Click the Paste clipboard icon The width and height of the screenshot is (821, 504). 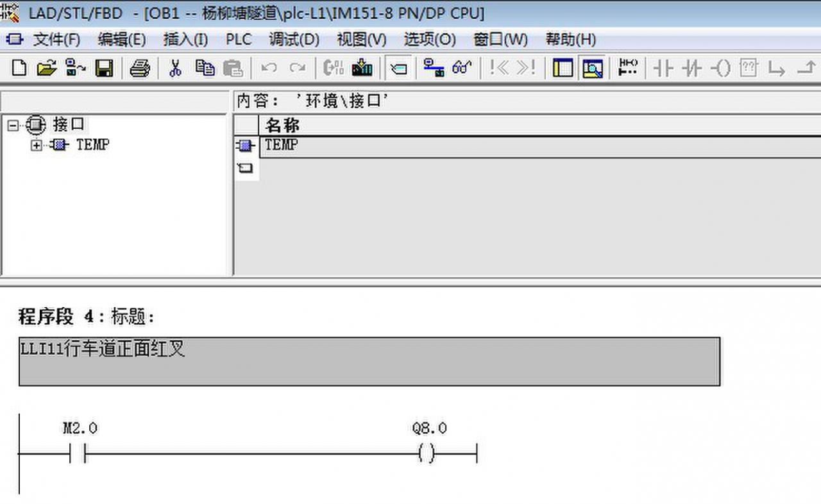[233, 69]
